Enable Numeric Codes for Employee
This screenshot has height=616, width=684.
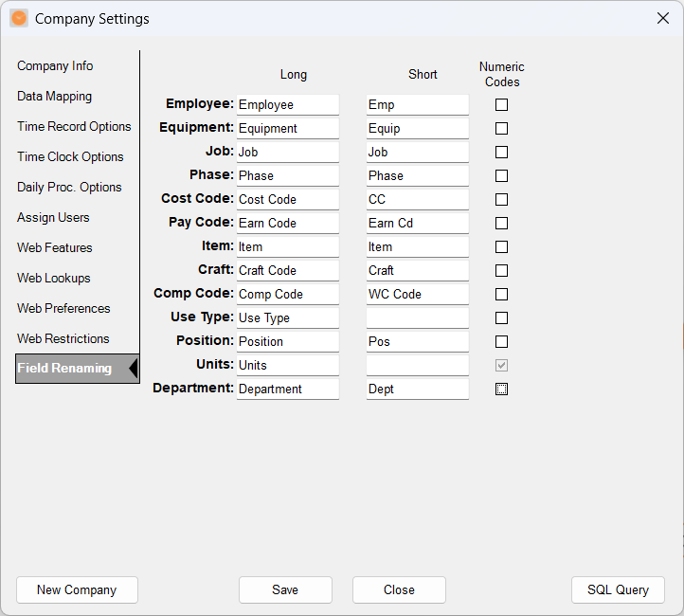pyautogui.click(x=502, y=104)
